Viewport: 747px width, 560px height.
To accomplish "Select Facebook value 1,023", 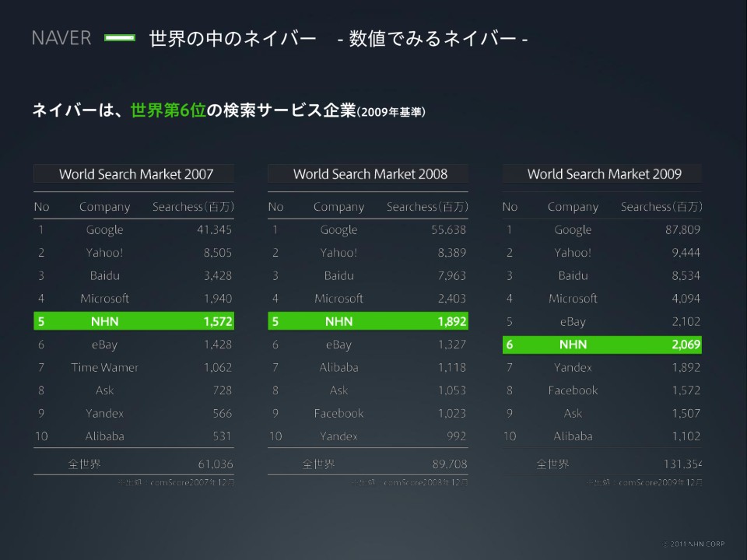I will (x=452, y=413).
